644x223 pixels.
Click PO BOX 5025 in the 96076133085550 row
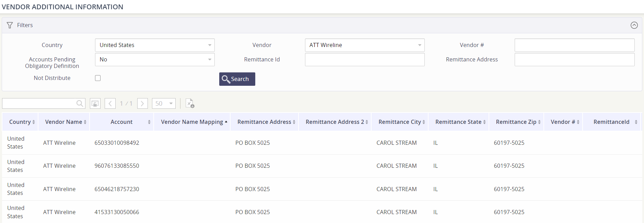pyautogui.click(x=253, y=166)
